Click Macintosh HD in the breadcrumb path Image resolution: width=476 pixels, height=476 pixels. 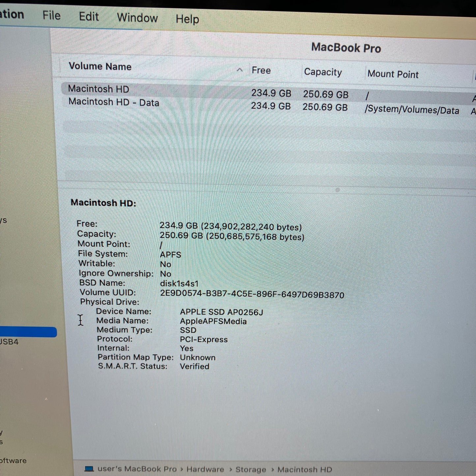304,469
